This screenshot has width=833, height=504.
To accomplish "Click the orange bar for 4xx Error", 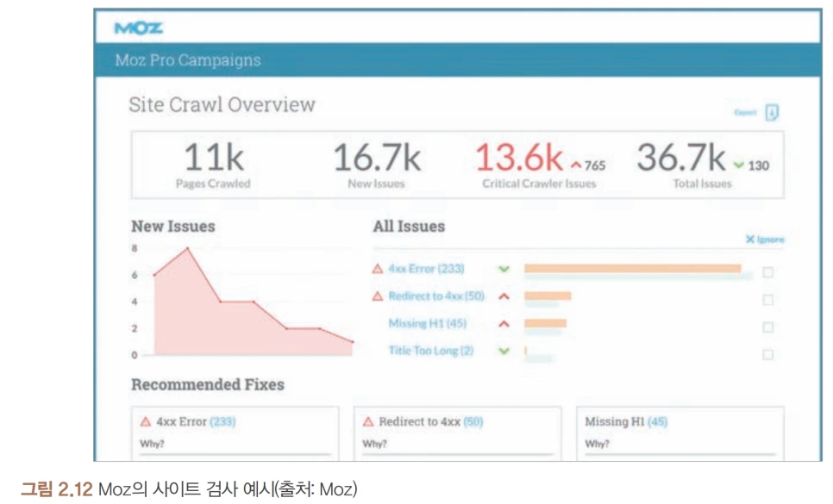I will coord(633,269).
